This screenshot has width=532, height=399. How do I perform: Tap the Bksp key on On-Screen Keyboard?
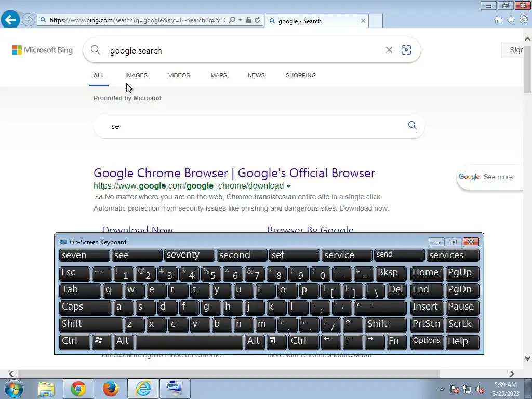[391, 273]
